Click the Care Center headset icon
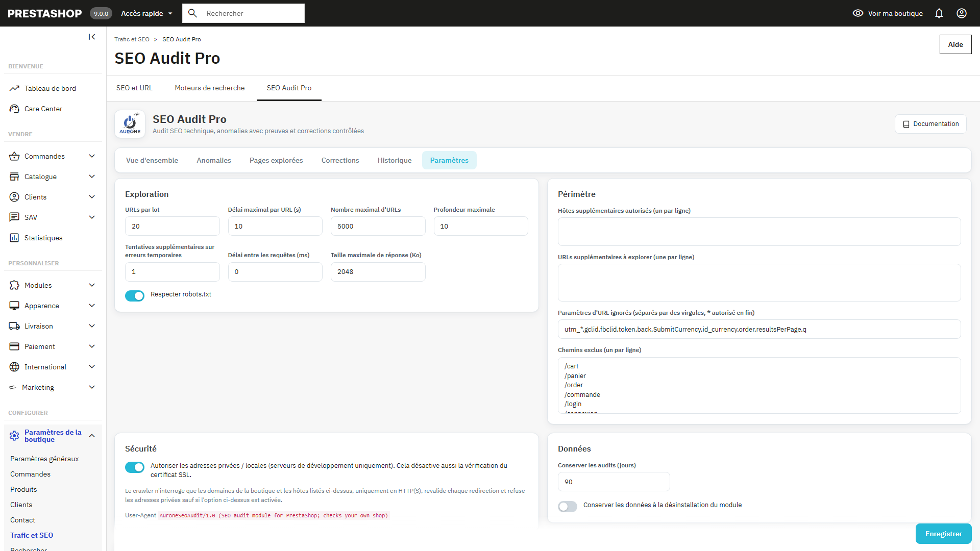Image resolution: width=980 pixels, height=551 pixels. click(14, 109)
